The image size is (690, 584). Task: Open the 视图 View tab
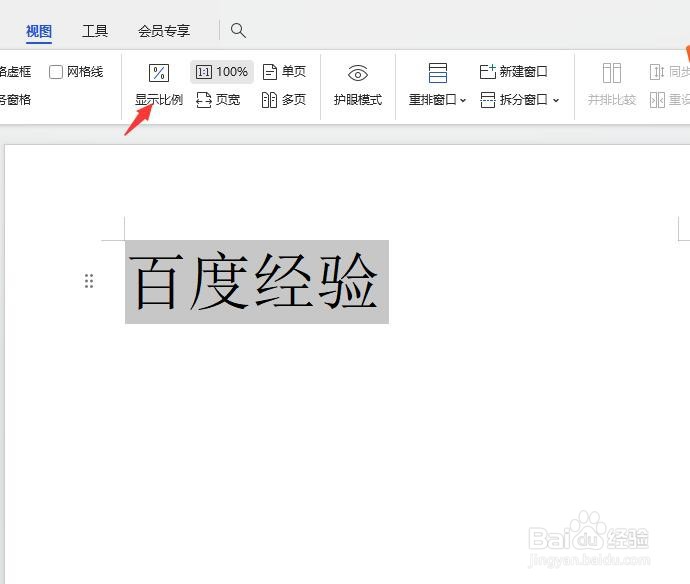tap(39, 31)
